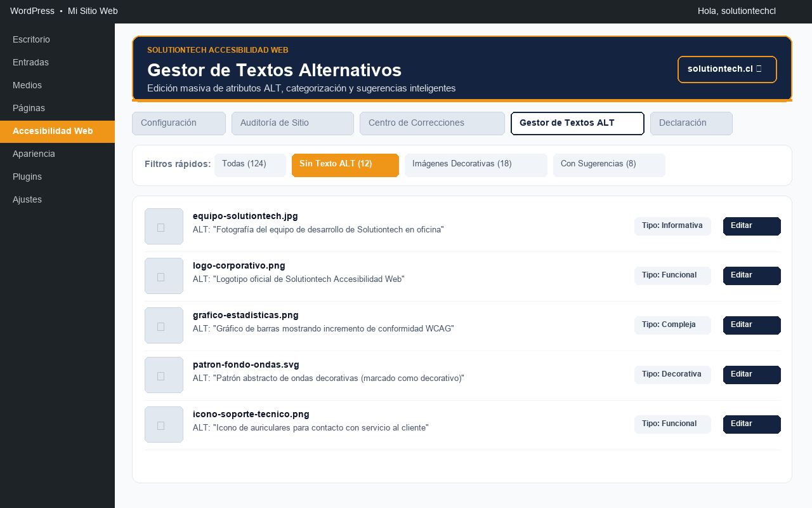Viewport: 812px width, 508px height.
Task: Switch to the Auditoría de Sitio tab
Action: tap(292, 123)
